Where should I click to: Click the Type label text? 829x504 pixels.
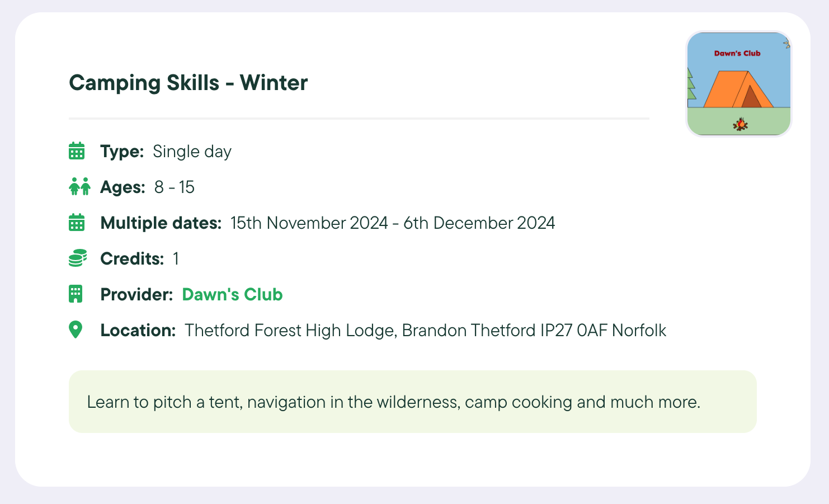click(x=122, y=152)
